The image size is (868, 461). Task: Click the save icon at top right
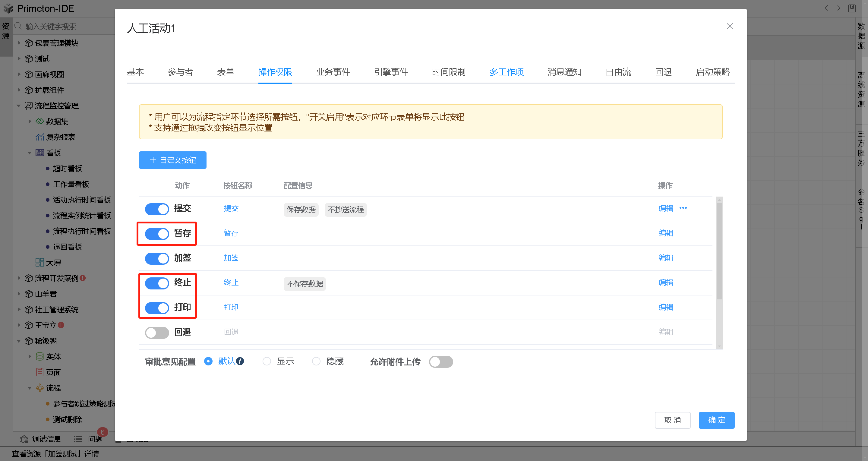coord(851,8)
